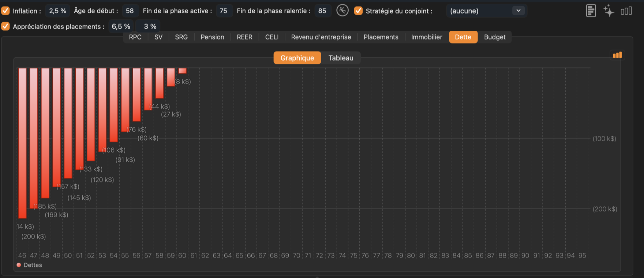Switch to the SRG tab
The image size is (644, 278).
(x=181, y=37)
